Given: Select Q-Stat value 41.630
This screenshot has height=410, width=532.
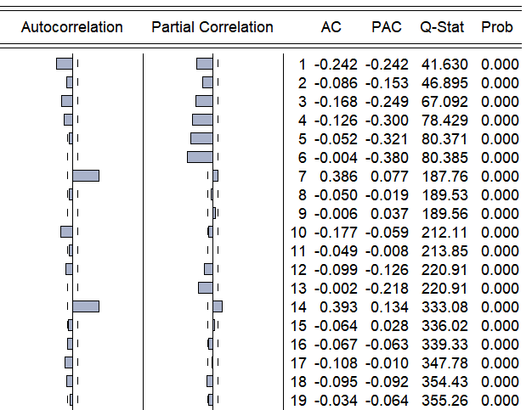Looking at the screenshot, I should 442,65.
